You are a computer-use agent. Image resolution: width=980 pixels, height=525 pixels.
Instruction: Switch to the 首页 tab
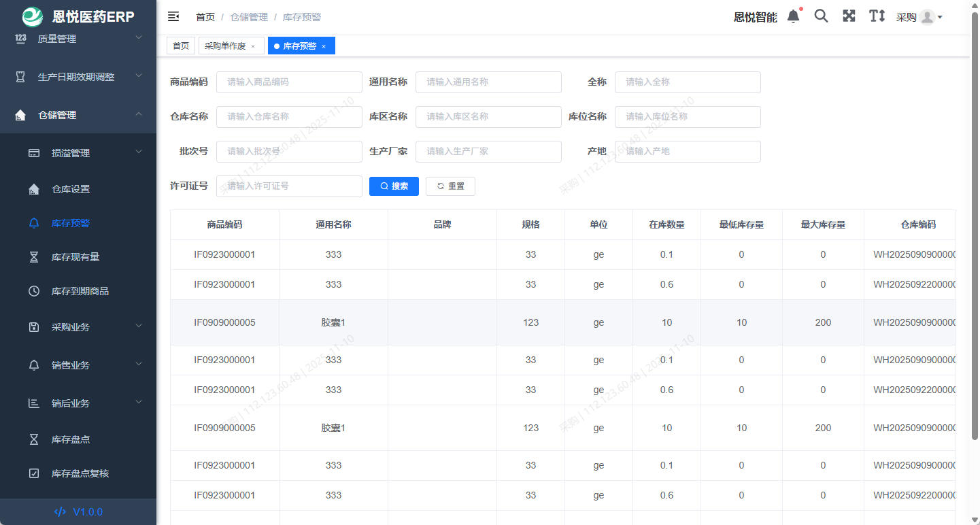tap(181, 46)
